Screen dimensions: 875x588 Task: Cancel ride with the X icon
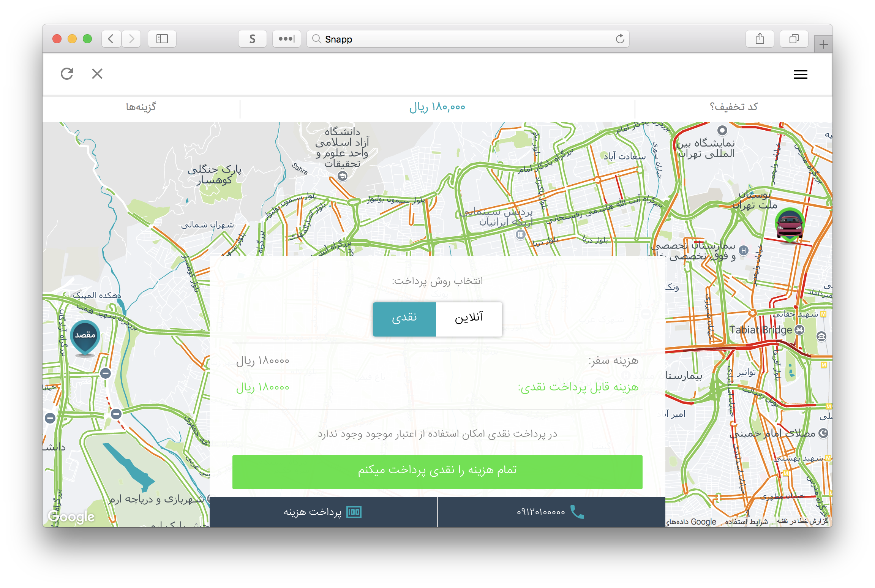(x=97, y=74)
